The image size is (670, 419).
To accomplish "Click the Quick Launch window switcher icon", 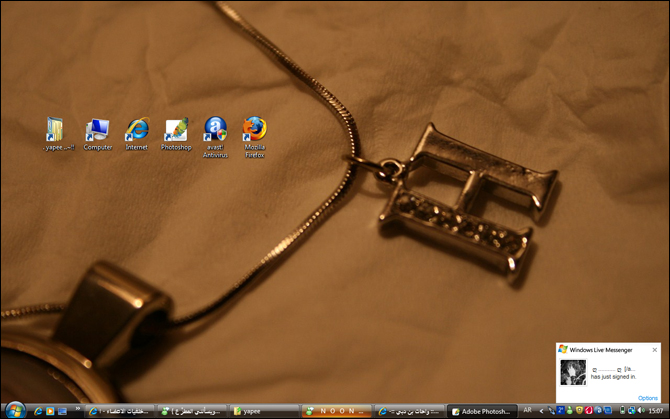I will [62, 411].
